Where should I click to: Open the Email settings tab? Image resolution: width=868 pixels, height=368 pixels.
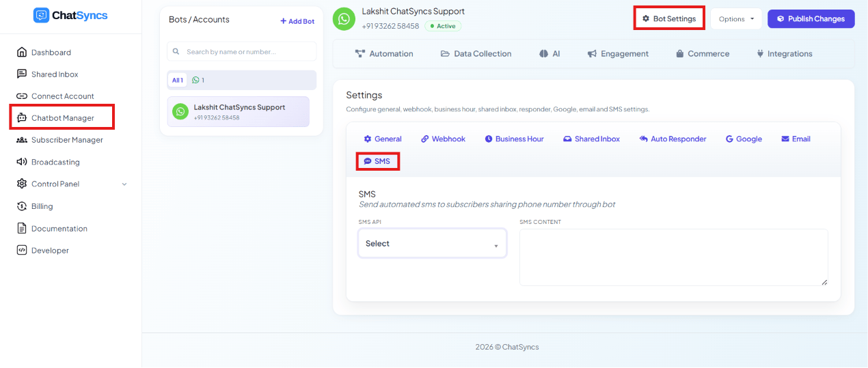(x=796, y=139)
